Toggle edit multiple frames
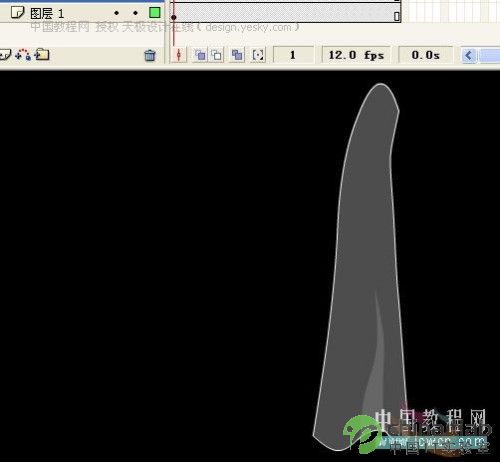500x462 pixels. (x=237, y=55)
